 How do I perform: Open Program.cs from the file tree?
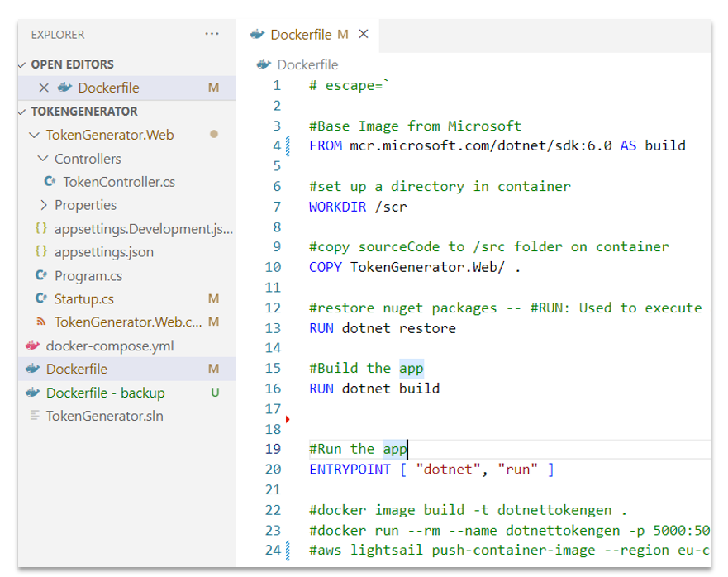(x=88, y=275)
